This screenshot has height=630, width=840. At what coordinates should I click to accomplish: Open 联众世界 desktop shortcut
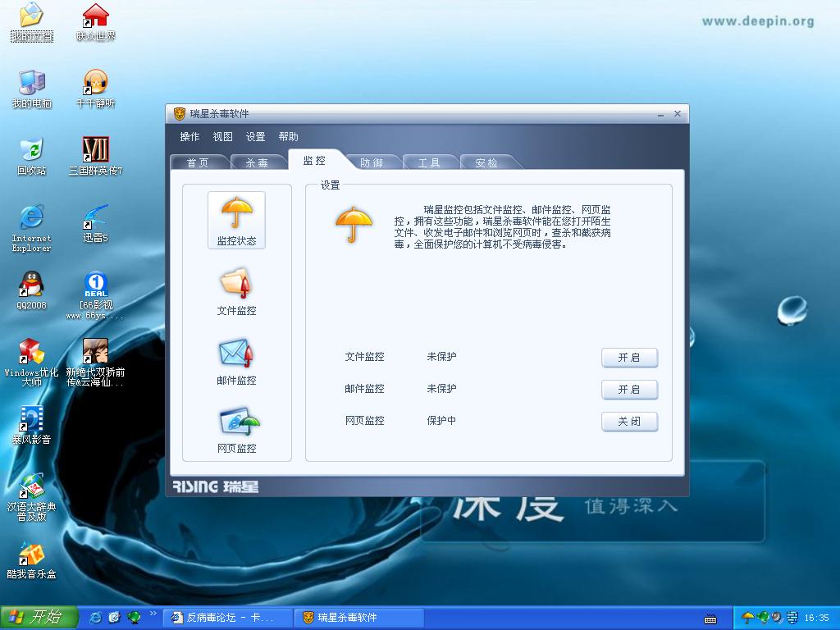coord(96,22)
